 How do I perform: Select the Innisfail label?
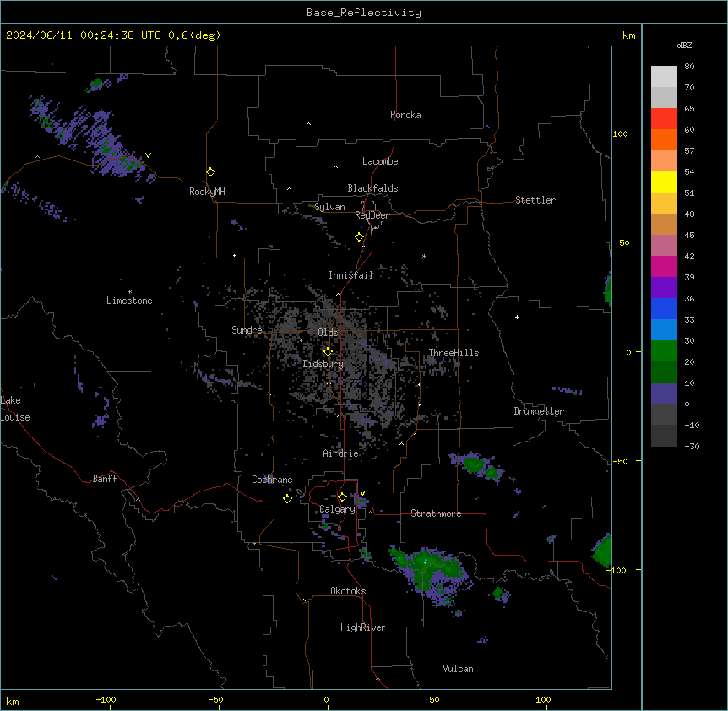(x=351, y=275)
